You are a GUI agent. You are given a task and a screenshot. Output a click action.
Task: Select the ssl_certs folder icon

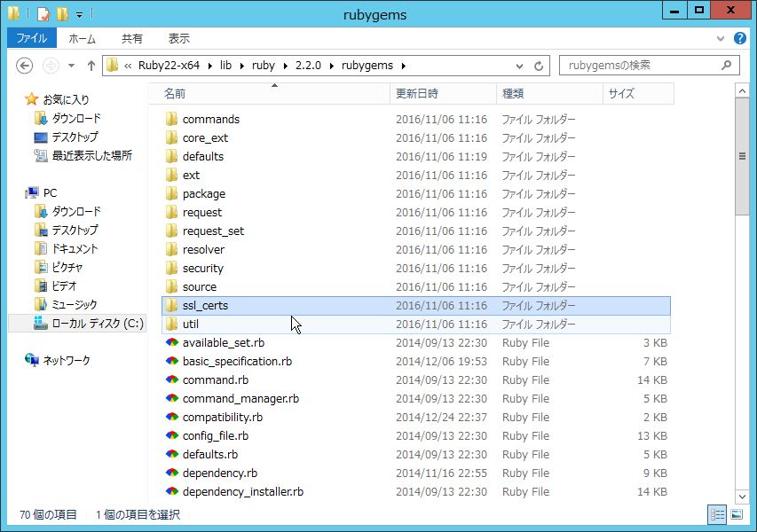pyautogui.click(x=171, y=305)
